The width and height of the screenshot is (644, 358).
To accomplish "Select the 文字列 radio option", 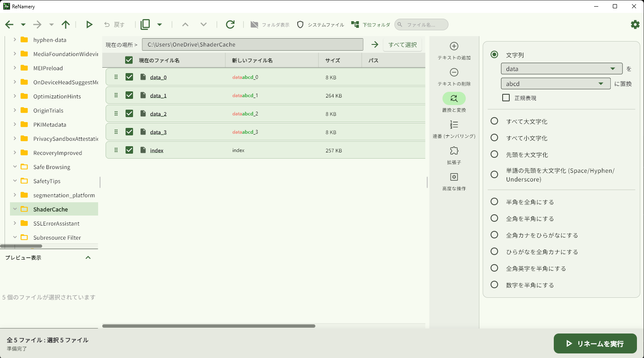I will click(x=494, y=54).
